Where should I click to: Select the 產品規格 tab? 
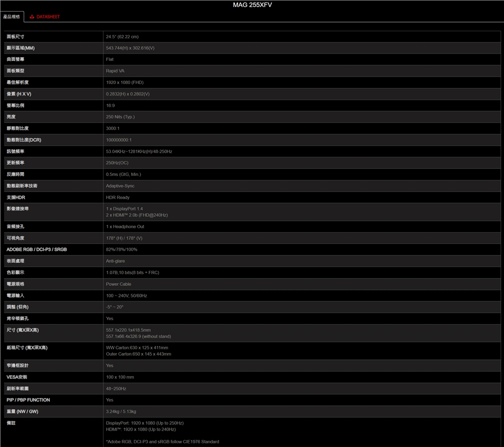click(x=12, y=17)
